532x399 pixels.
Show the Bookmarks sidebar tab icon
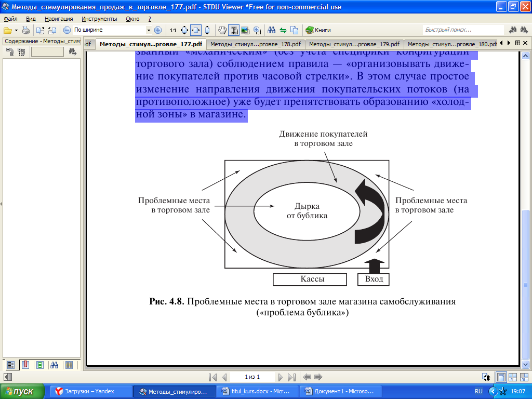click(25, 365)
